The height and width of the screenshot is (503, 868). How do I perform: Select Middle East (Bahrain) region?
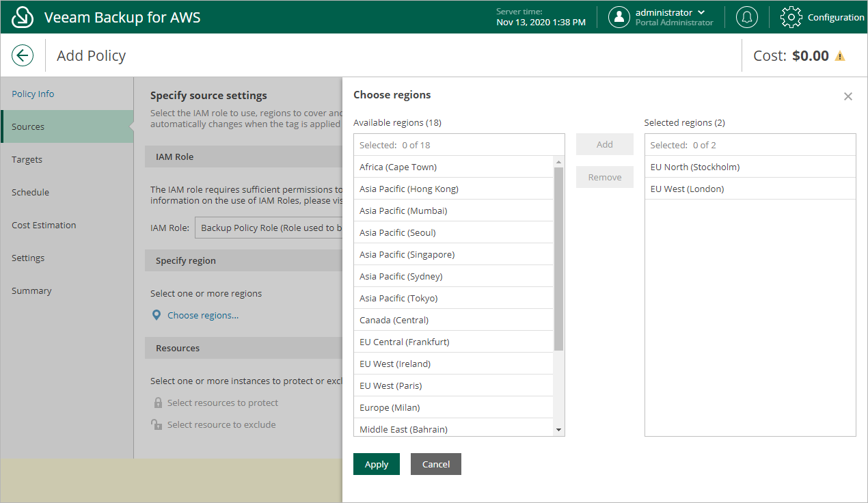(453, 427)
